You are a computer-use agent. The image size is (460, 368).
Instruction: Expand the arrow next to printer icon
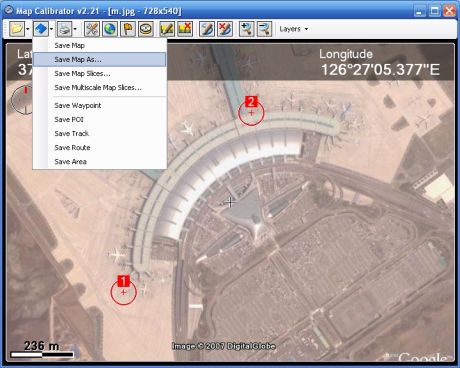pos(75,29)
